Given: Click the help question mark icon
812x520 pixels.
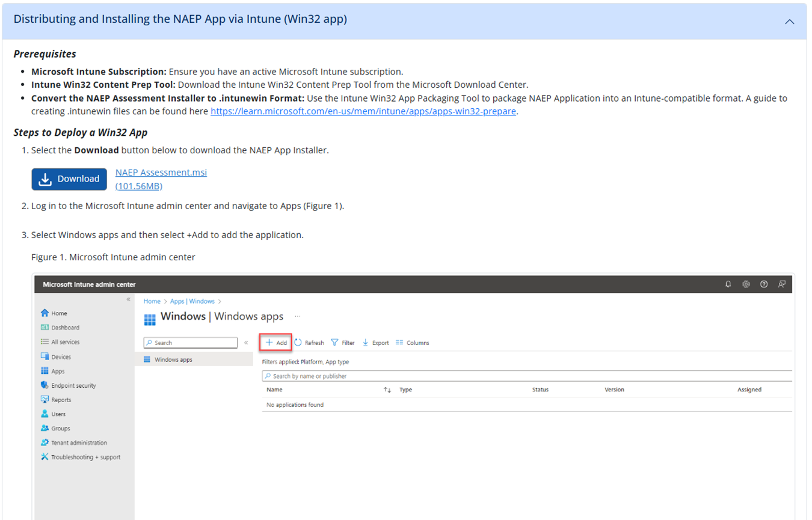Looking at the screenshot, I should click(764, 284).
